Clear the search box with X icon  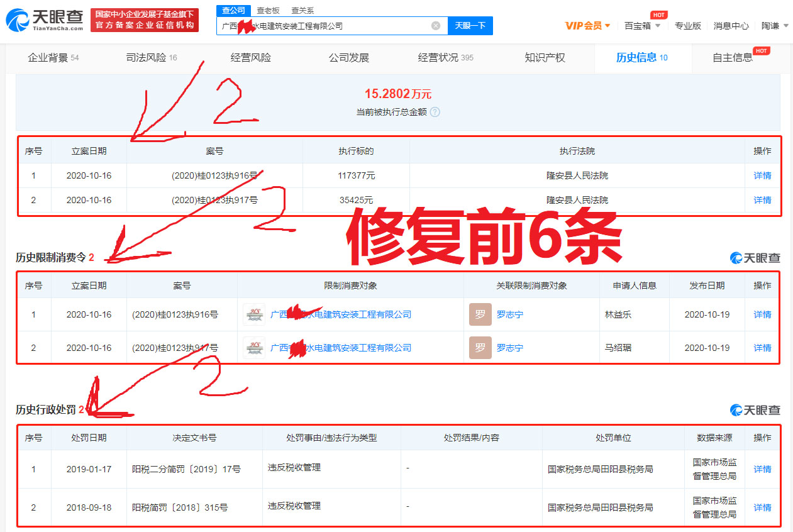(x=436, y=26)
